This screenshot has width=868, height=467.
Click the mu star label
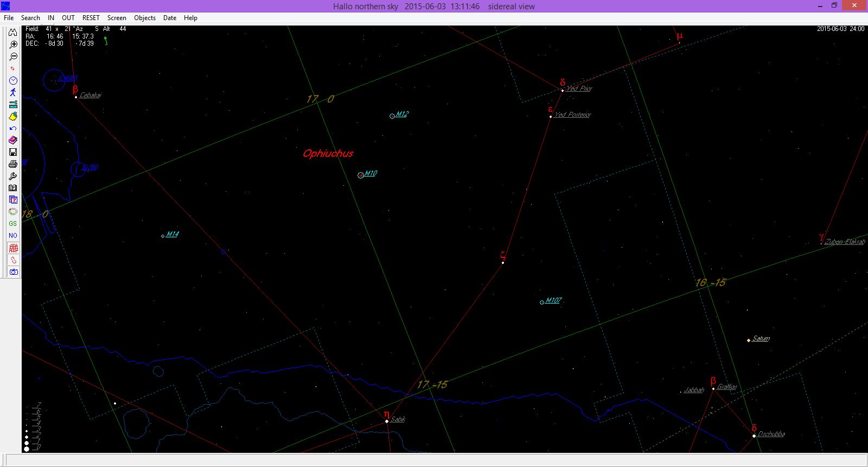coord(680,36)
